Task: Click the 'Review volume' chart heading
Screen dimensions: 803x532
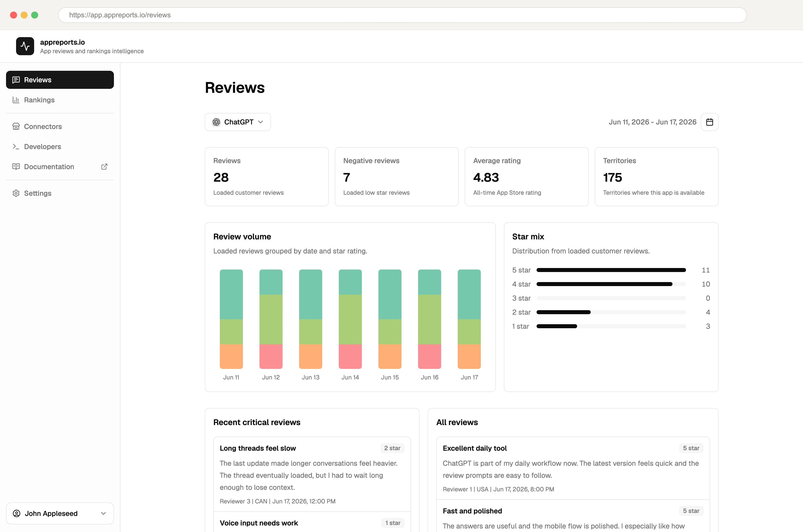Action: point(242,236)
